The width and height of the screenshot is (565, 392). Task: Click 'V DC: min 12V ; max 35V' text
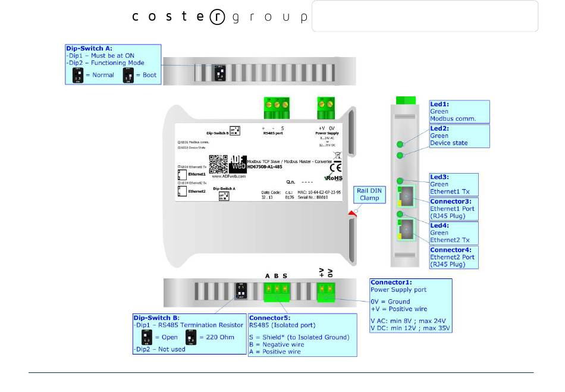[410, 328]
